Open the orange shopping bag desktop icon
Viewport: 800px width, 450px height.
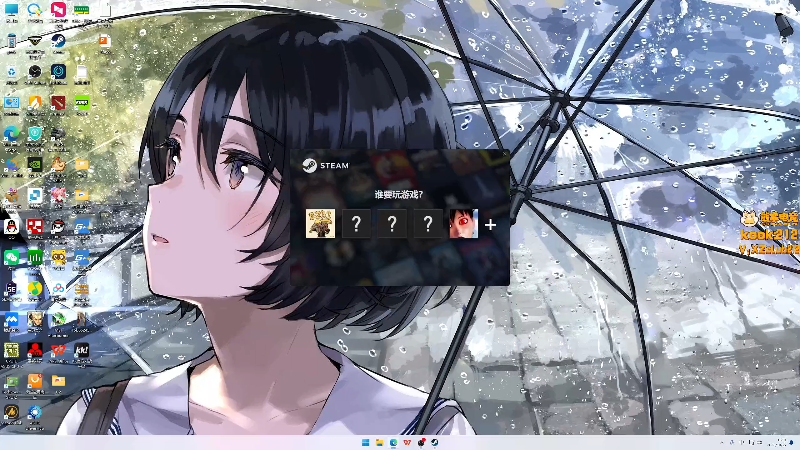(35, 381)
